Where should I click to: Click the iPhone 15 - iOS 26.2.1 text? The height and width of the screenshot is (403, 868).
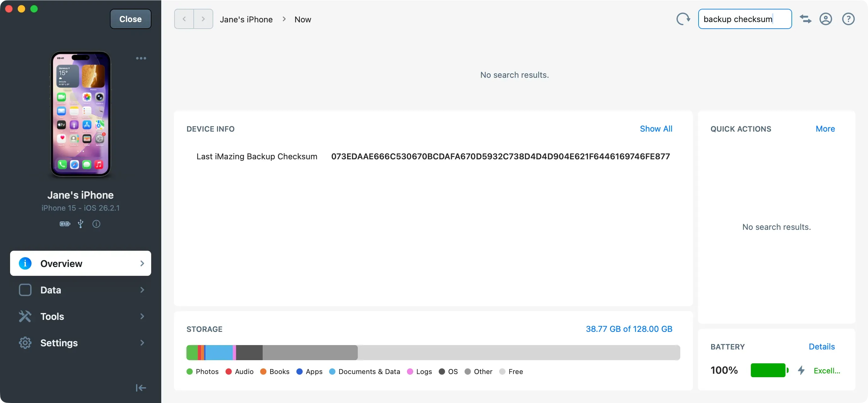point(81,208)
